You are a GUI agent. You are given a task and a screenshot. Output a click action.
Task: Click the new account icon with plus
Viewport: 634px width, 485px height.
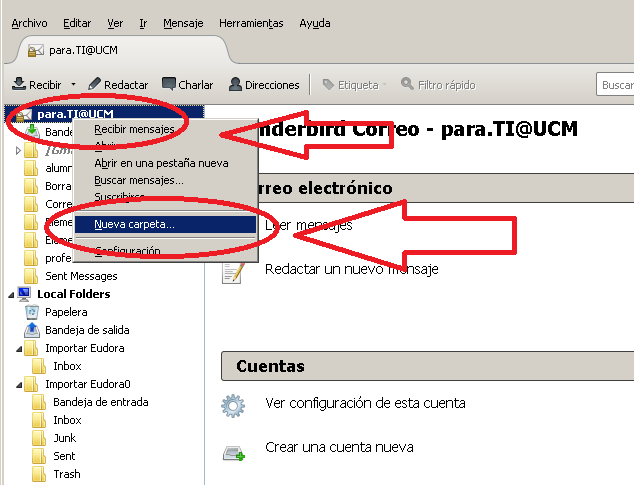pos(234,453)
